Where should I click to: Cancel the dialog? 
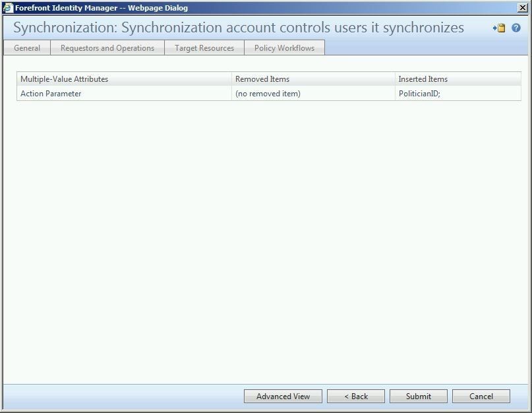[481, 397]
